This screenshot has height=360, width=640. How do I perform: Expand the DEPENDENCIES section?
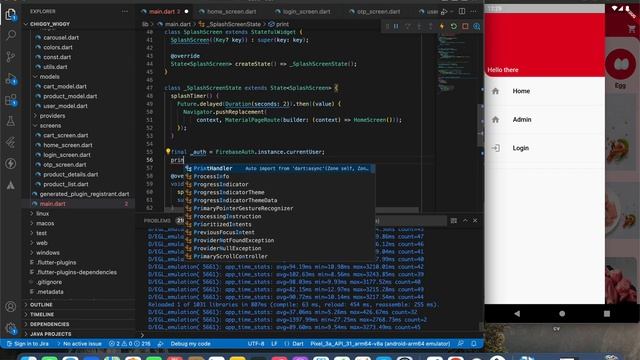(x=49, y=324)
